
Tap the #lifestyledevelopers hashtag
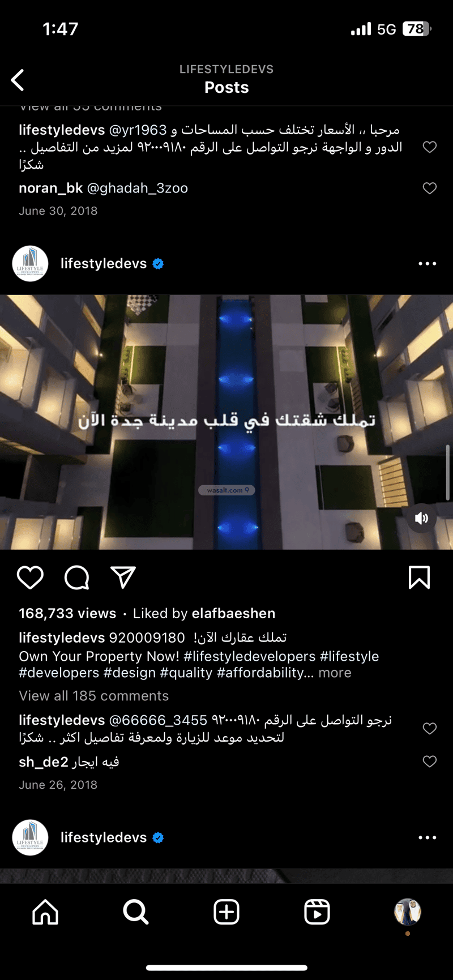click(x=250, y=656)
